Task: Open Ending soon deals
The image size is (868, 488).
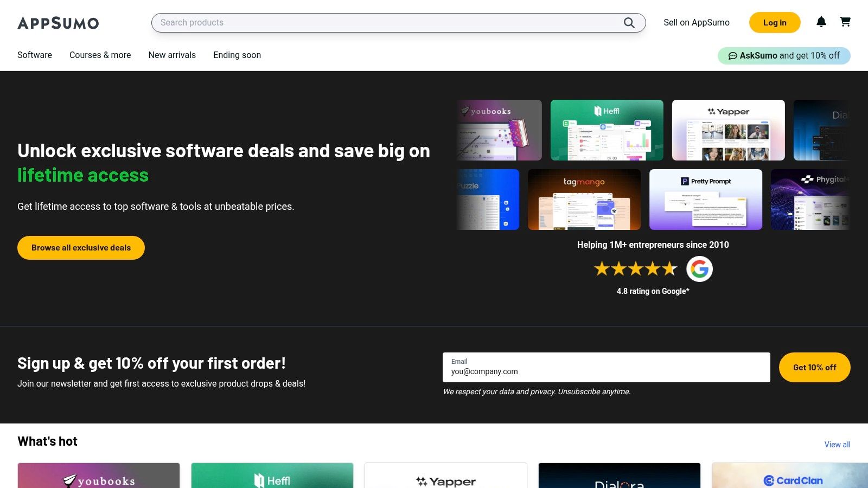Action: click(x=237, y=55)
